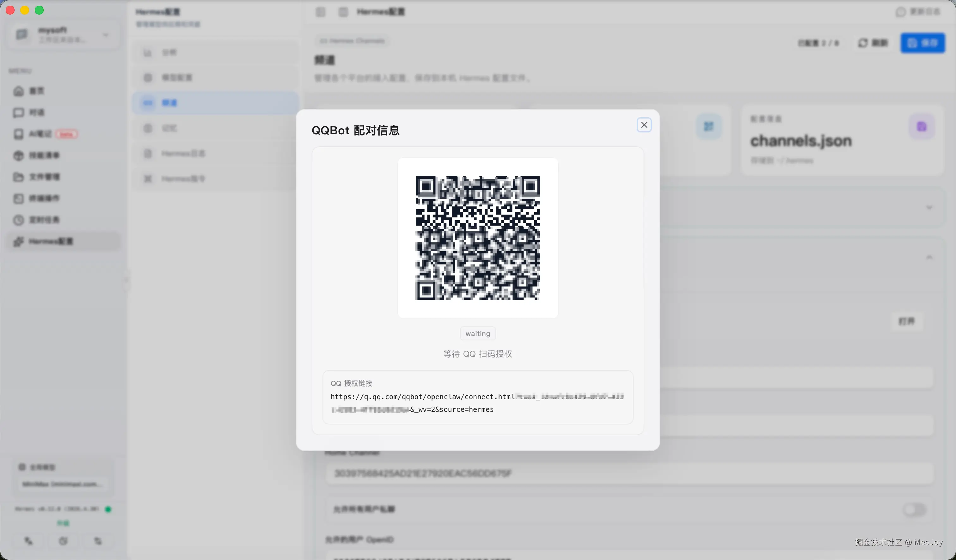Viewport: 956px width, 560px height.
Task: Click the QQBot pairing QR code
Action: pos(478,238)
